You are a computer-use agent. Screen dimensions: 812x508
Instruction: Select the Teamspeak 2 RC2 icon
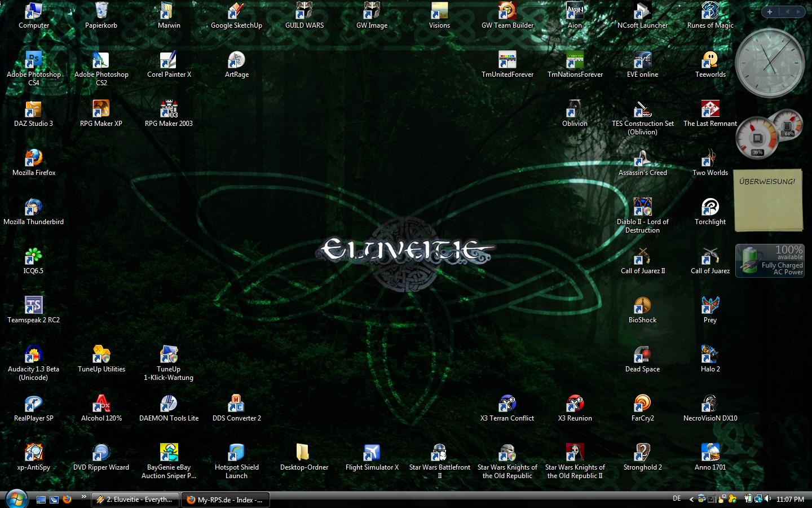(x=34, y=310)
